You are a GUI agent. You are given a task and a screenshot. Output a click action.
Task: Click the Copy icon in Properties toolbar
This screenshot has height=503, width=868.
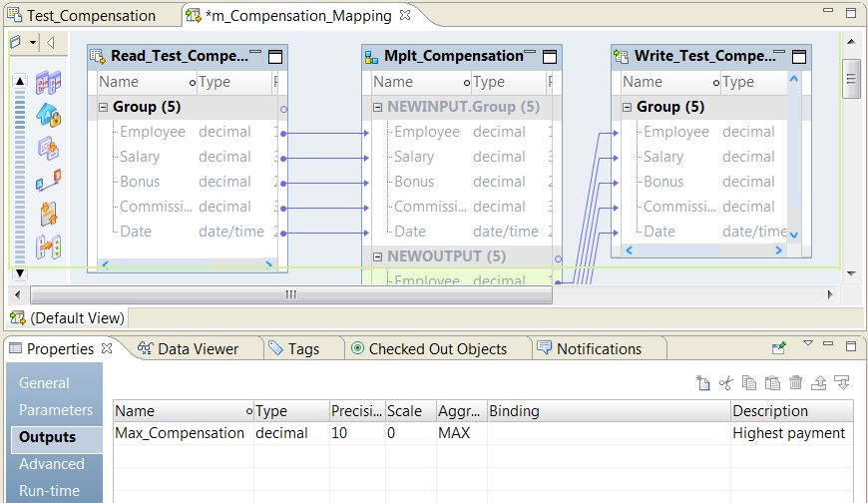click(x=749, y=382)
